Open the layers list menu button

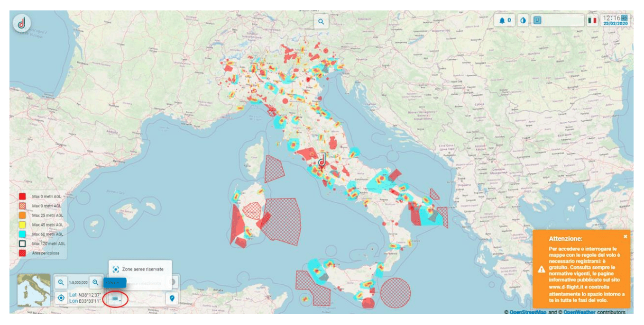point(116,298)
